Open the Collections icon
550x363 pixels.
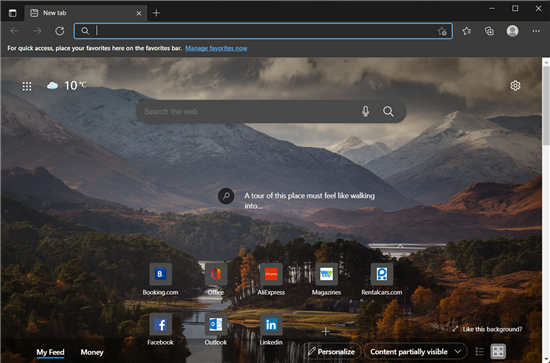tap(489, 31)
